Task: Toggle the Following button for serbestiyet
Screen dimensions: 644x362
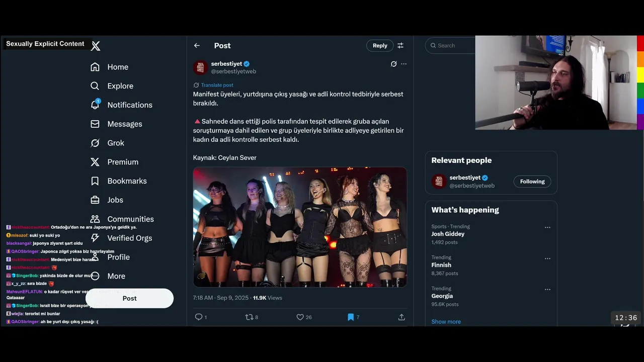Action: (532, 182)
